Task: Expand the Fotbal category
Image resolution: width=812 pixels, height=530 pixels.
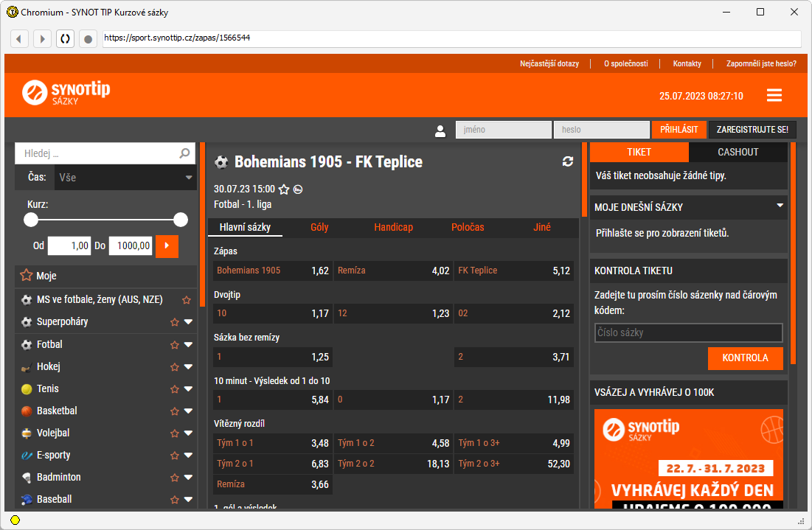Action: [x=188, y=345]
